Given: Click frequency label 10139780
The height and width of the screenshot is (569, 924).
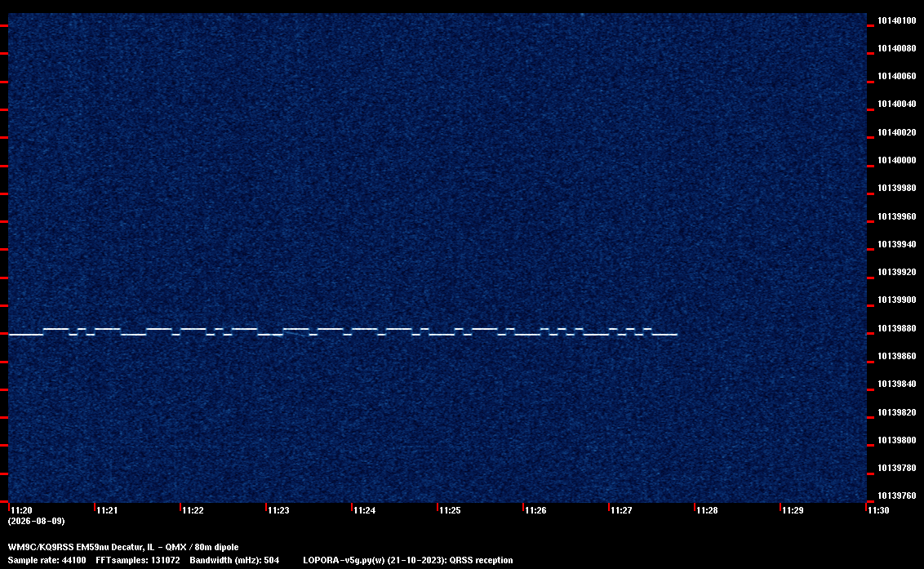Looking at the screenshot, I should (x=897, y=468).
